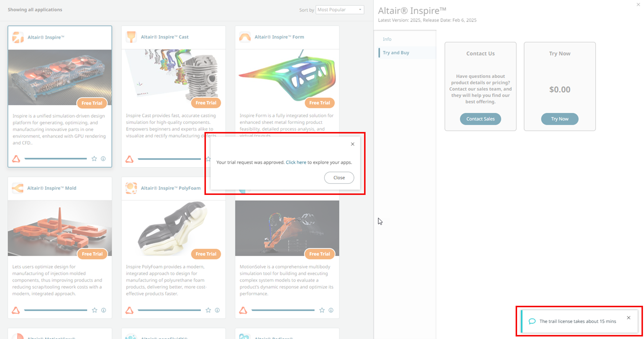Open the Inspire Cast engine preview image

tap(174, 77)
